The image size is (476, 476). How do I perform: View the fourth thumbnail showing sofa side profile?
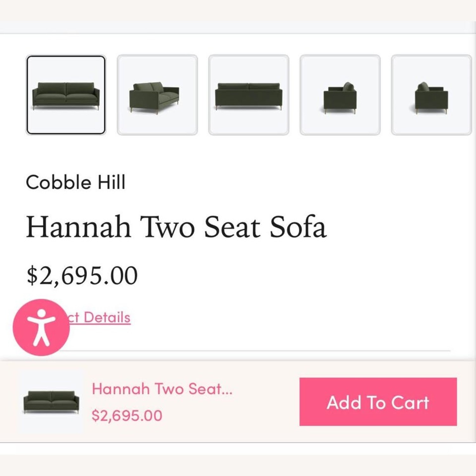(x=340, y=95)
